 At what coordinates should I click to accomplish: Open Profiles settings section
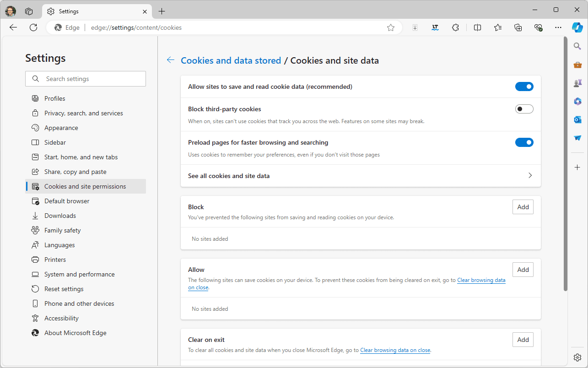click(86, 98)
